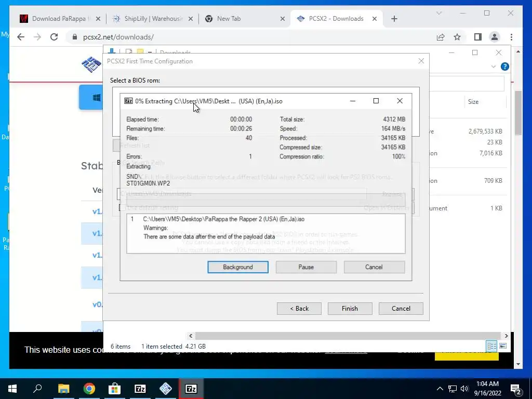Select the PCSX2 - Downloads browser tab
This screenshot has width=532, height=399.
[337, 19]
